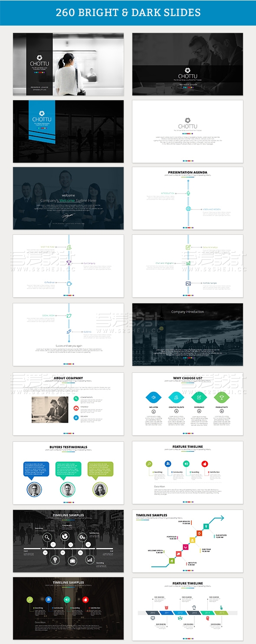Select the Buyers Testimonials slide thumbnail
The image size is (256, 644).
point(68,473)
